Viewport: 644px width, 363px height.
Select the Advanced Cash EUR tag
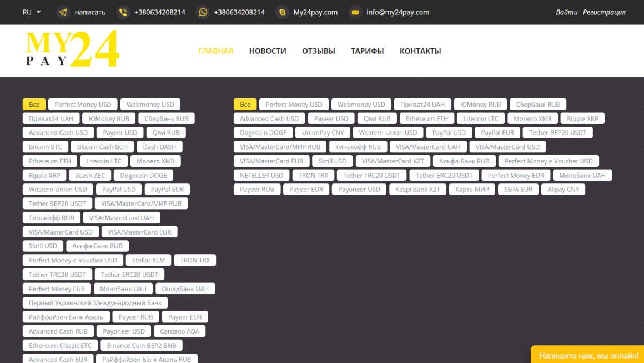[x=58, y=359]
